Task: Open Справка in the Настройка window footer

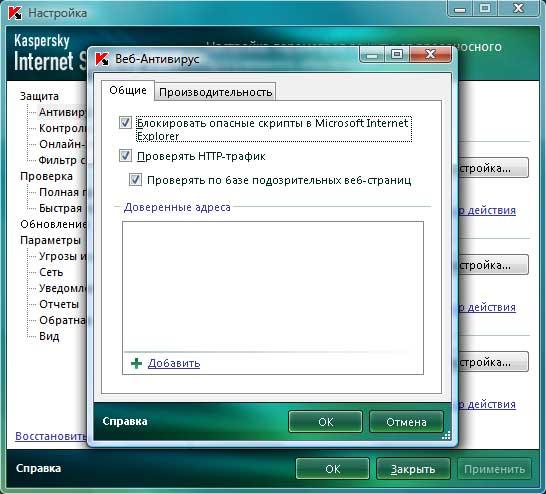Action: click(x=38, y=468)
